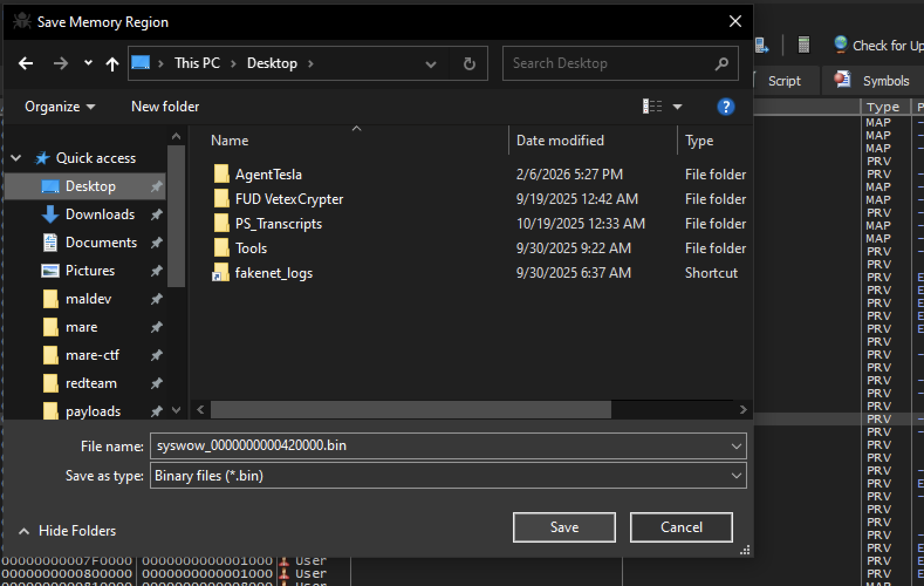The image size is (924, 586).
Task: Switch to Symbols tab in debugger
Action: pyautogui.click(x=872, y=81)
